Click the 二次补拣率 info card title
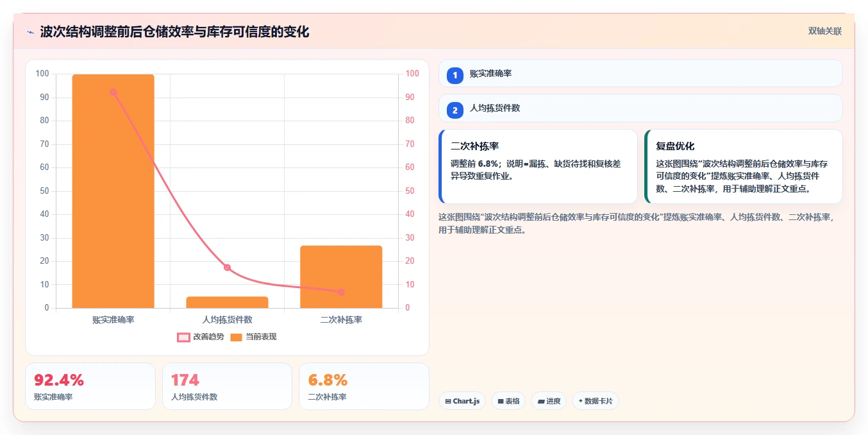 [475, 146]
